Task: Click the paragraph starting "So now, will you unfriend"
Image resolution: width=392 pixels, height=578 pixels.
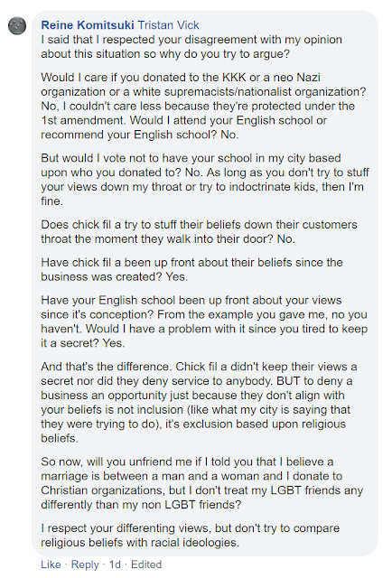Action: tap(202, 483)
